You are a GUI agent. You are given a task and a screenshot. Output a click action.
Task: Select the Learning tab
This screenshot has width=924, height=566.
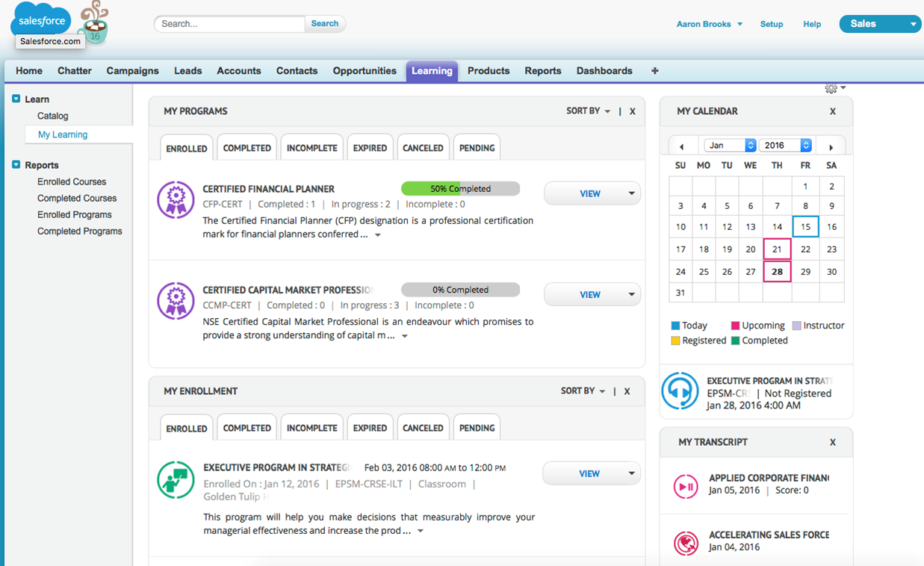pos(432,71)
